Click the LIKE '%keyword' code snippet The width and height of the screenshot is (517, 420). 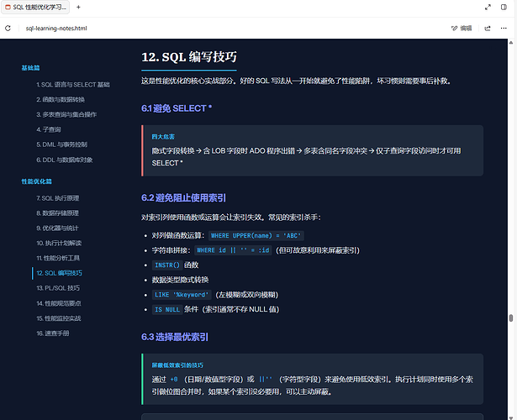(x=182, y=295)
